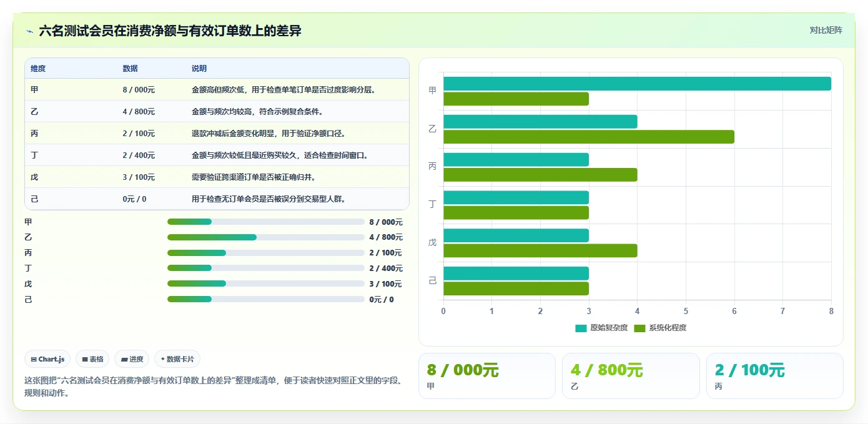
Task: Click the 2 / 400元 cell in the table
Action: point(139,155)
